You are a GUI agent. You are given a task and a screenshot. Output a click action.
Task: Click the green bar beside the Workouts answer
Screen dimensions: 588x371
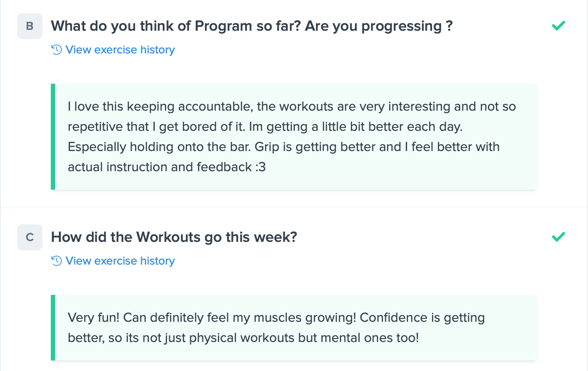(x=53, y=328)
